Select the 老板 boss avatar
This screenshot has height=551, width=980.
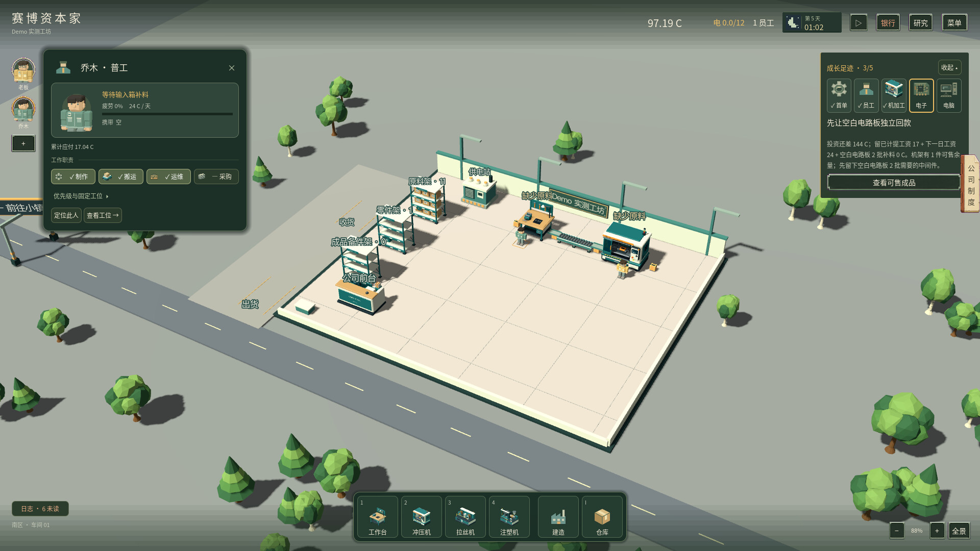pos(23,70)
